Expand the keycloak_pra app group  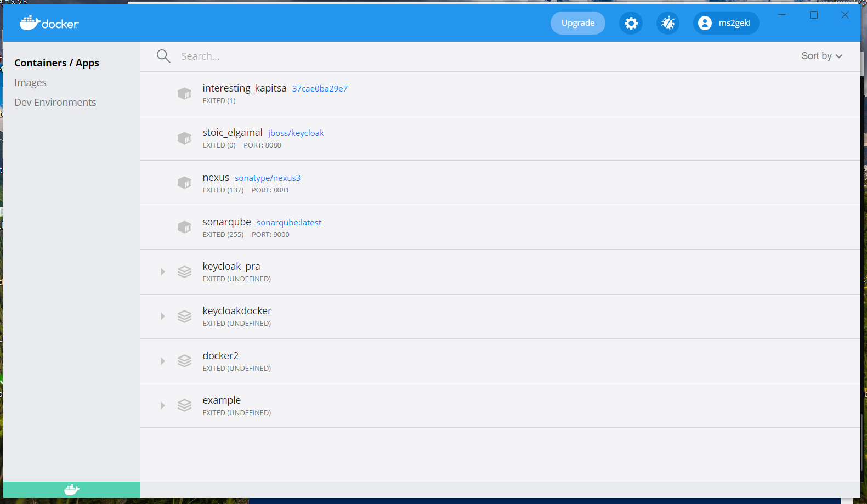pyautogui.click(x=163, y=271)
